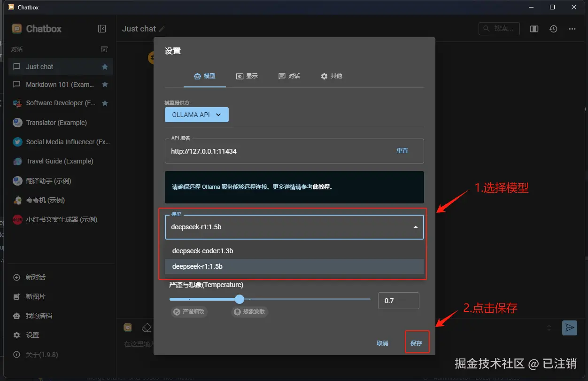Start a new chat with 新对话
The image size is (588, 381).
[x=61, y=277]
